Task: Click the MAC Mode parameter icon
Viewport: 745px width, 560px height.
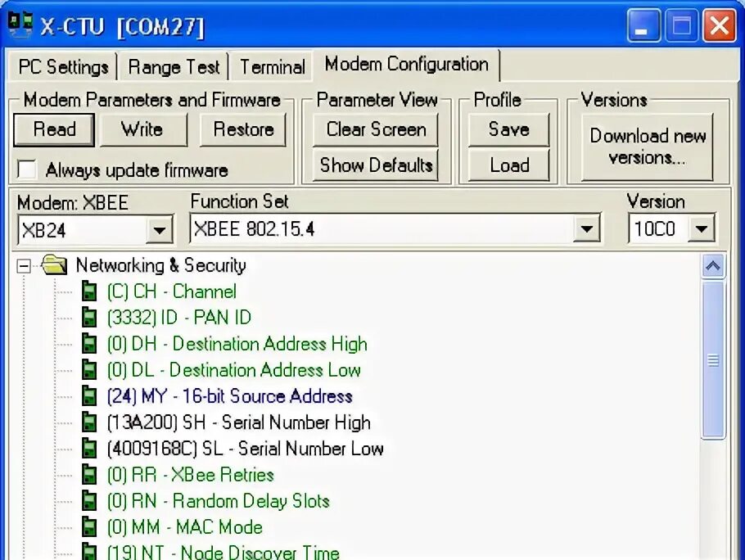Action: tap(89, 526)
